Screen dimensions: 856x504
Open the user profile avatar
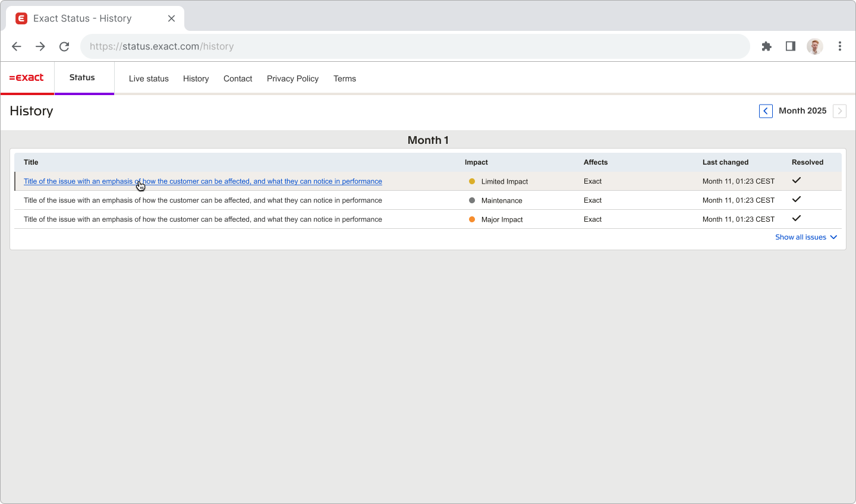coord(814,46)
